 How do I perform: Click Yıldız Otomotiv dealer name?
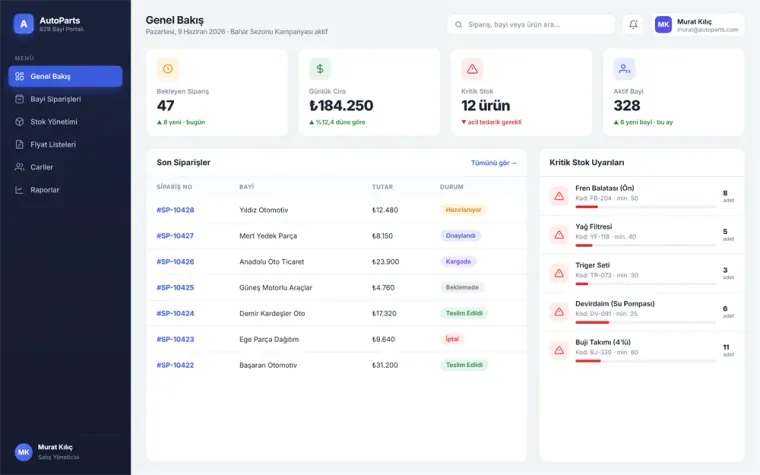click(264, 210)
